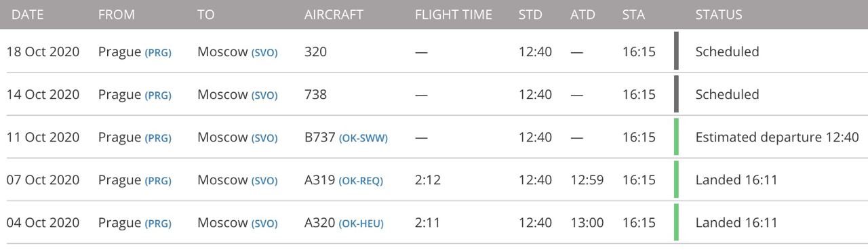
Task: Click PRG airport code in 14 Oct row
Action: (x=158, y=96)
